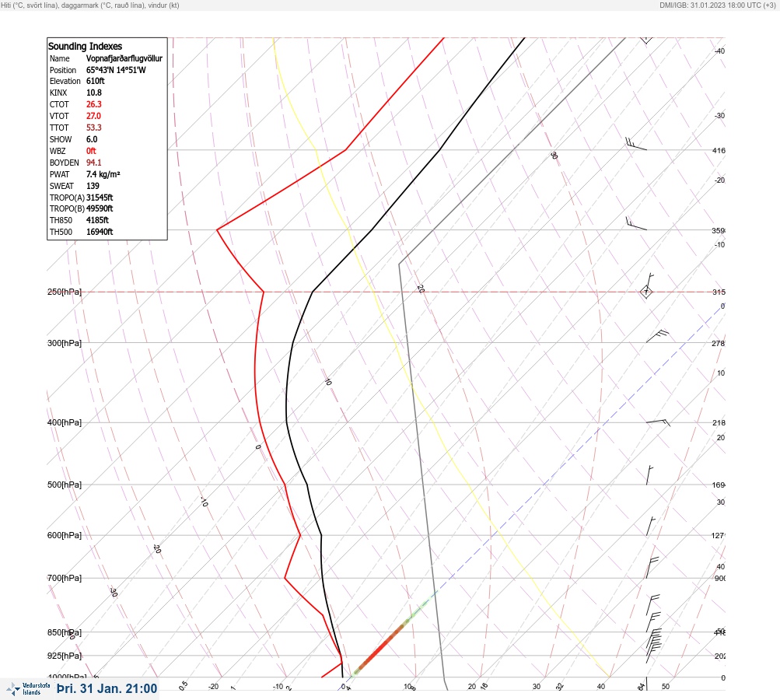Click the elevation value 610ft
Image resolution: width=780 pixels, height=700 pixels.
(96, 81)
